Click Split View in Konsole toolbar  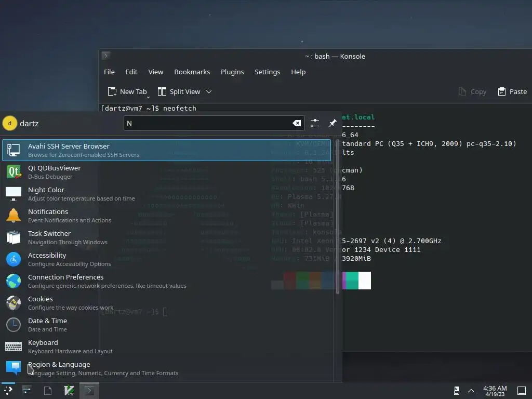point(179,91)
